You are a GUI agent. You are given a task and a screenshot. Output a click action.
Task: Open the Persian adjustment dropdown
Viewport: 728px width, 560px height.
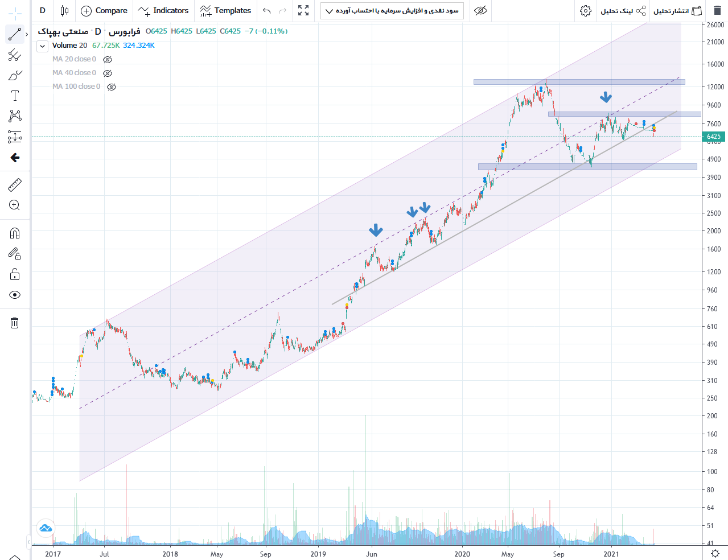[392, 11]
